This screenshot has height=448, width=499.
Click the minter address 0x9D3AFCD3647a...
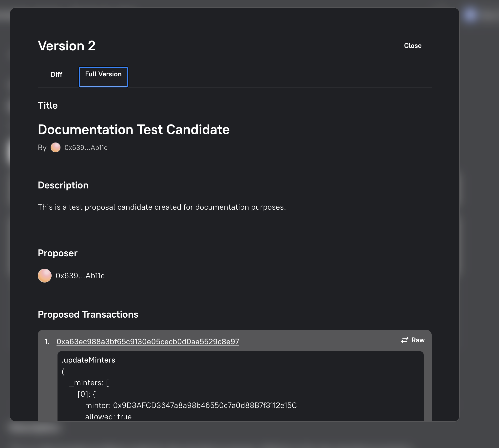205,405
